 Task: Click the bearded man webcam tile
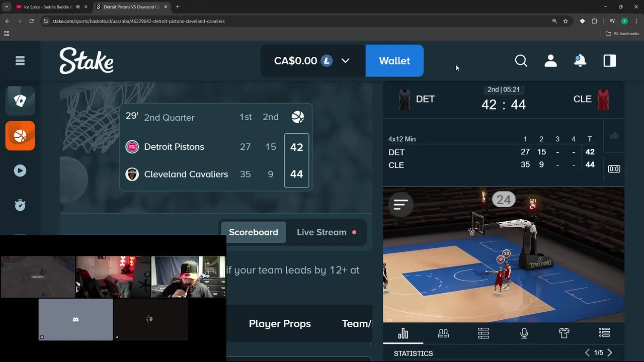[188, 277]
